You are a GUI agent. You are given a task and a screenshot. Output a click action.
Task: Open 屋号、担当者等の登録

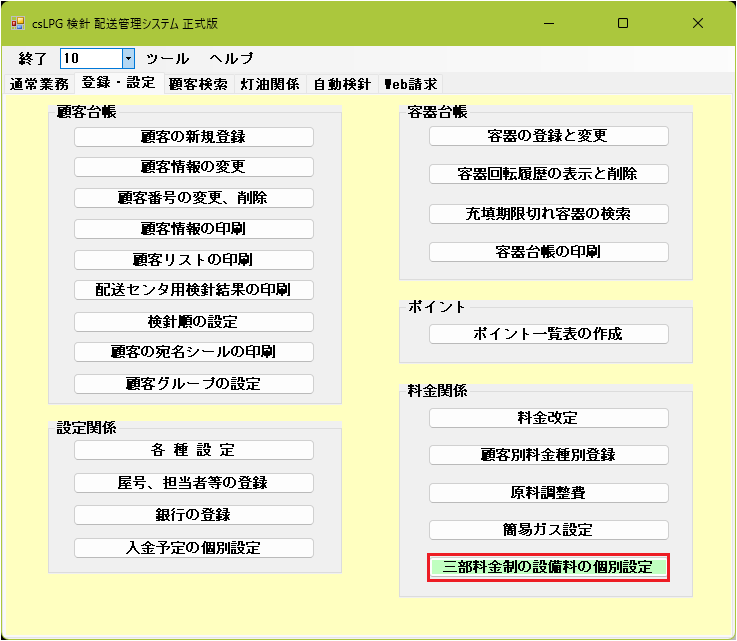tap(194, 483)
